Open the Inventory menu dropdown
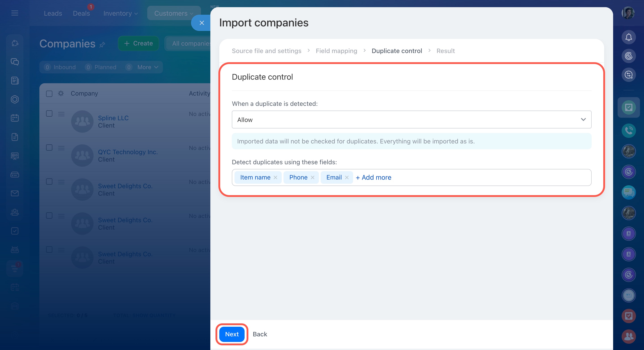 tap(121, 13)
